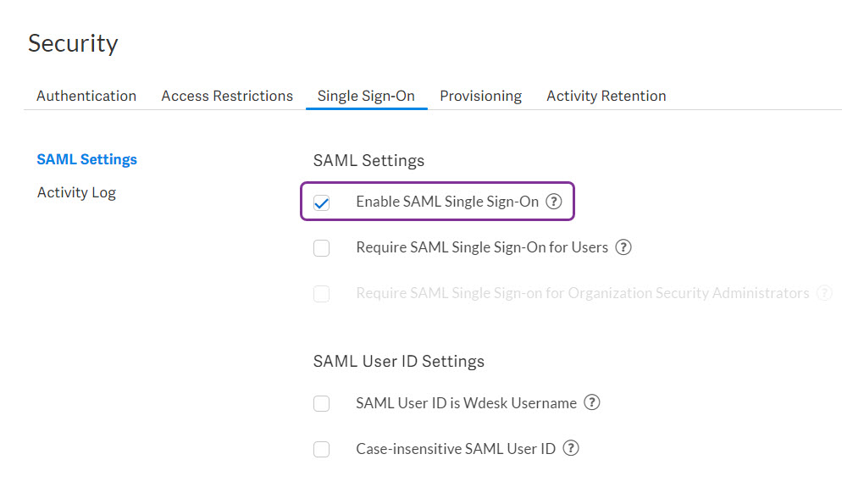Click help icon for SAML User ID is Wdesk Username
842x504 pixels.
592,402
